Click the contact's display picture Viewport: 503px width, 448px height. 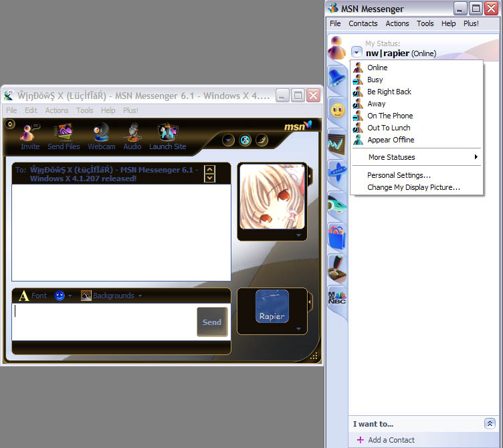coord(272,197)
